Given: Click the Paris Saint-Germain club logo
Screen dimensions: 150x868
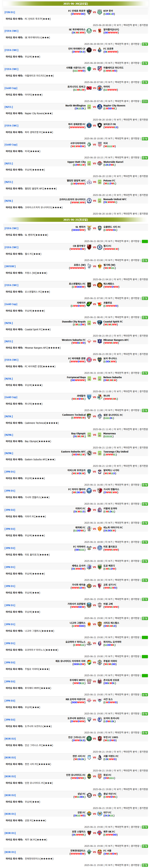Looking at the screenshot, I should (x=89, y=125).
